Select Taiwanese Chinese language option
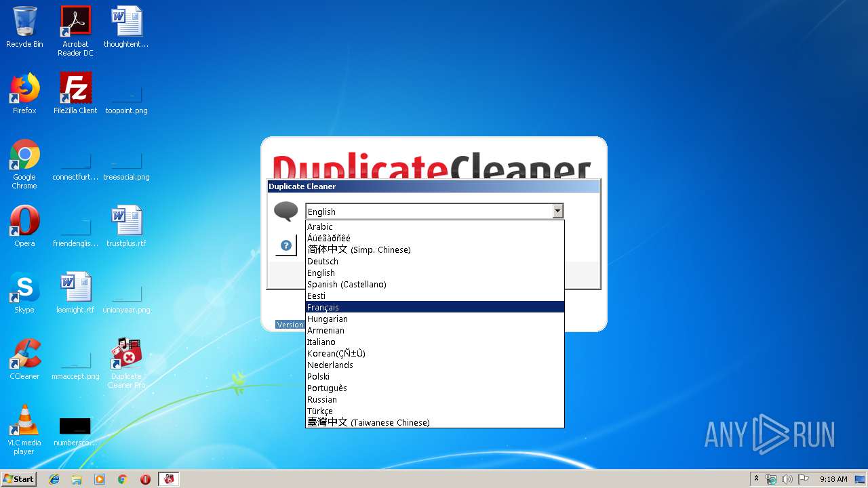This screenshot has height=488, width=868. (435, 422)
